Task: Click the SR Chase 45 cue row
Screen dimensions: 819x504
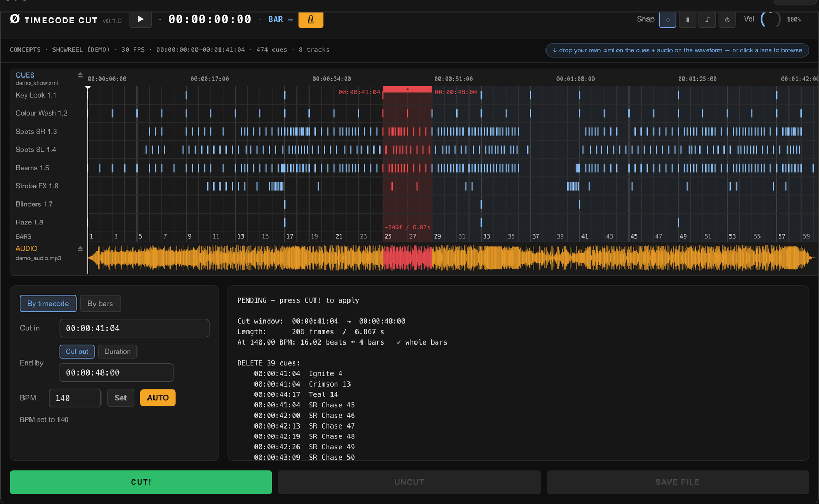Action: coord(305,405)
